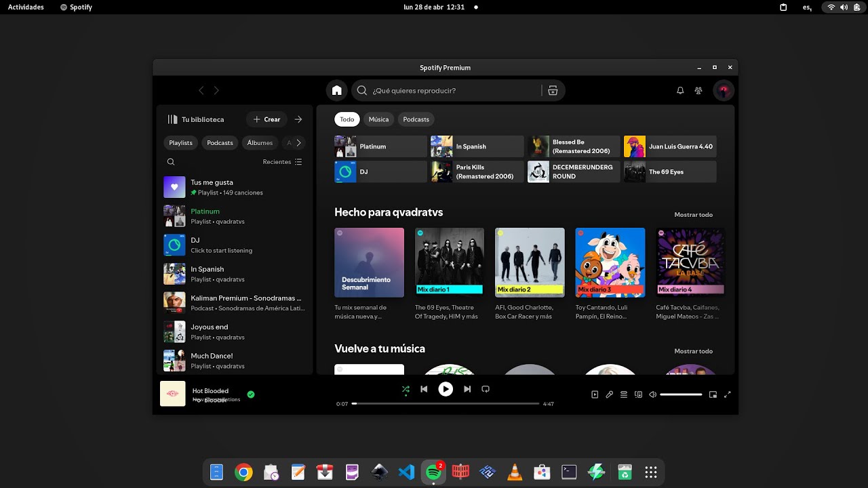
Task: Filter library by Podcasts chip
Action: tap(220, 143)
